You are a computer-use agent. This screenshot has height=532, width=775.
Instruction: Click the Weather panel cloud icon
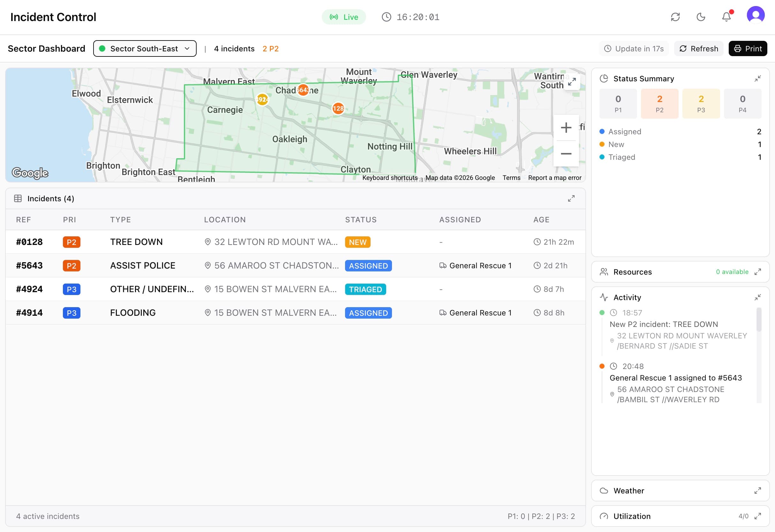coord(605,490)
